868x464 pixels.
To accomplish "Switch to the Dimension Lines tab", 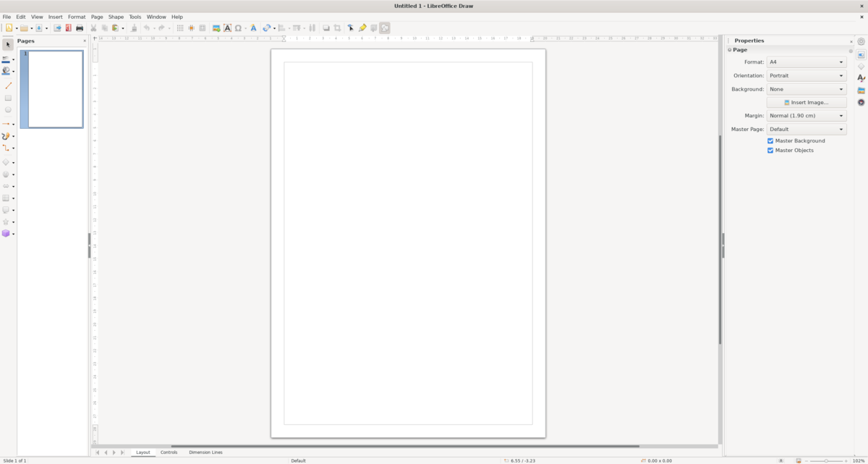I will click(206, 452).
